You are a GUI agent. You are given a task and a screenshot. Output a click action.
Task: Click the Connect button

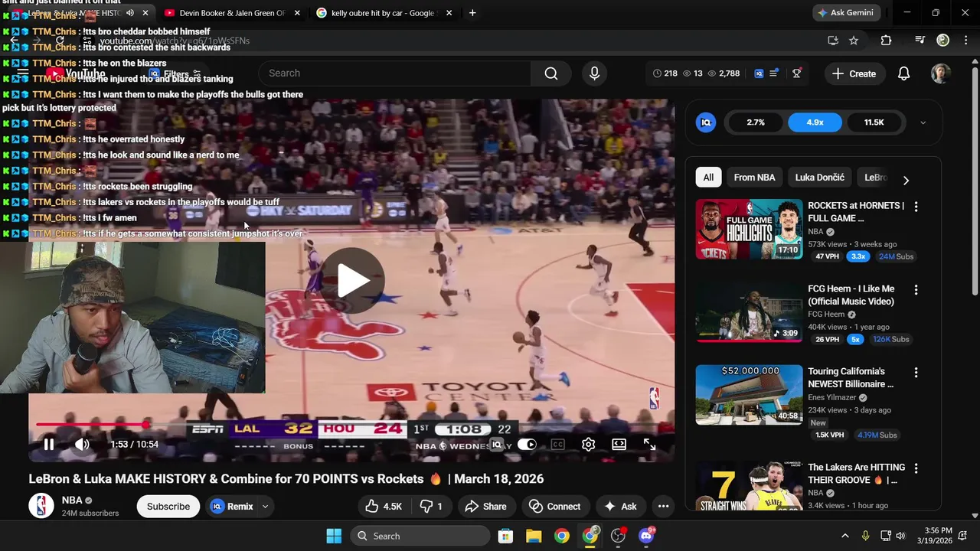pyautogui.click(x=555, y=506)
